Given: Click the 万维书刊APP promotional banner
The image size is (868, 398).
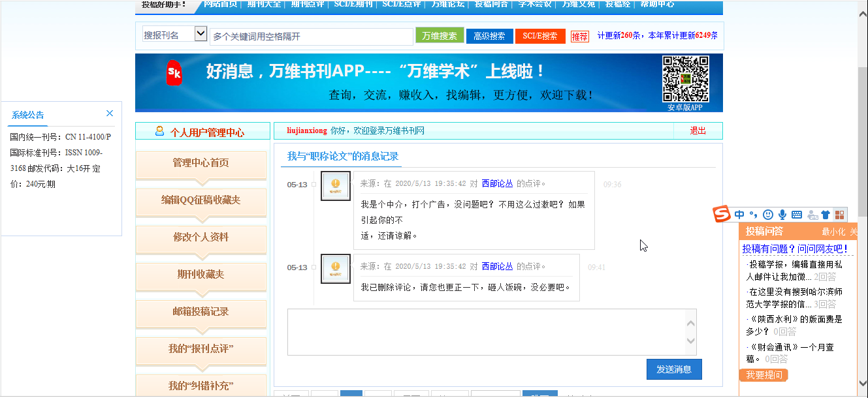Looking at the screenshot, I should 429,83.
